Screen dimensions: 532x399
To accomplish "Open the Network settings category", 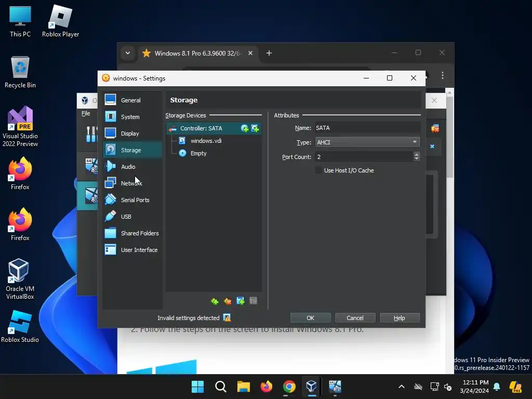I will pos(132,183).
